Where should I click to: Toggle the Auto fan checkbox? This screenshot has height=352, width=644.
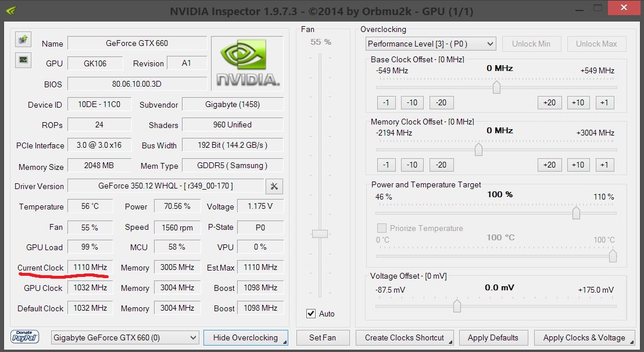click(x=311, y=314)
